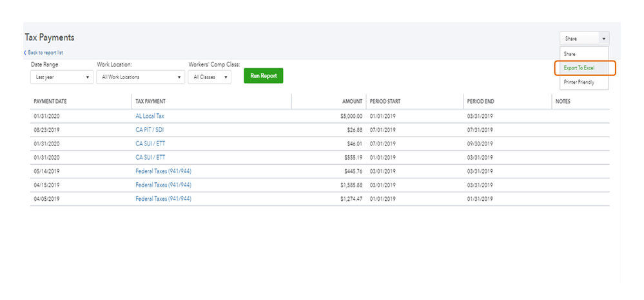This screenshot has width=644, height=300.
Task: Click the Amount column header
Action: 352,102
